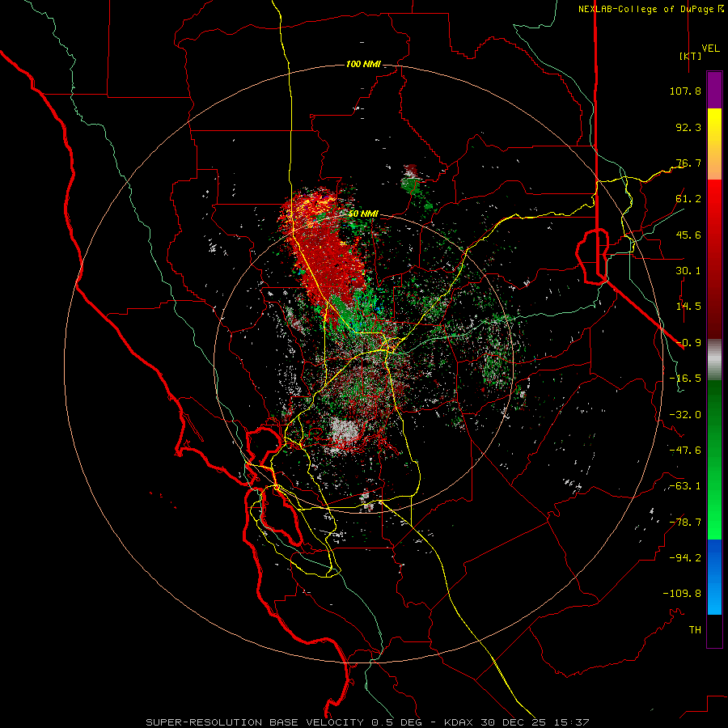Select the 107.8 scale value

(x=685, y=91)
